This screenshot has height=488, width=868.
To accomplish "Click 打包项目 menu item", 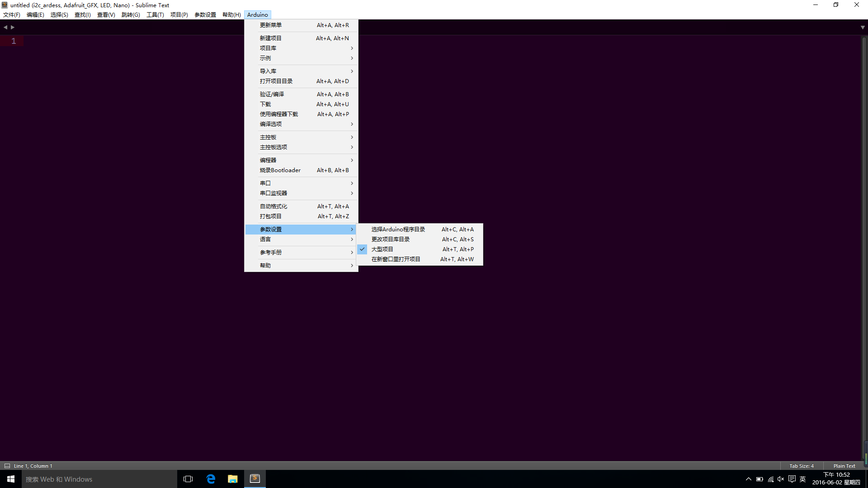I will (301, 216).
